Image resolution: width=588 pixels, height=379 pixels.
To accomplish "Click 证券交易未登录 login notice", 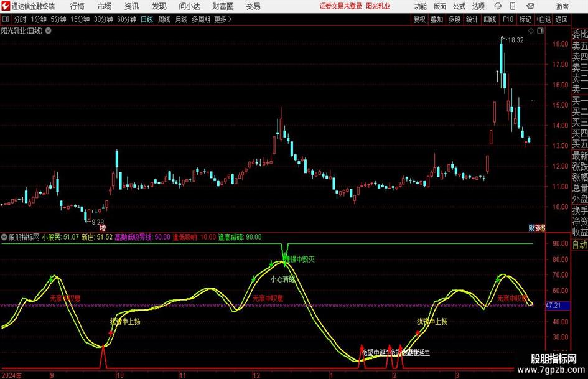I will point(341,6).
